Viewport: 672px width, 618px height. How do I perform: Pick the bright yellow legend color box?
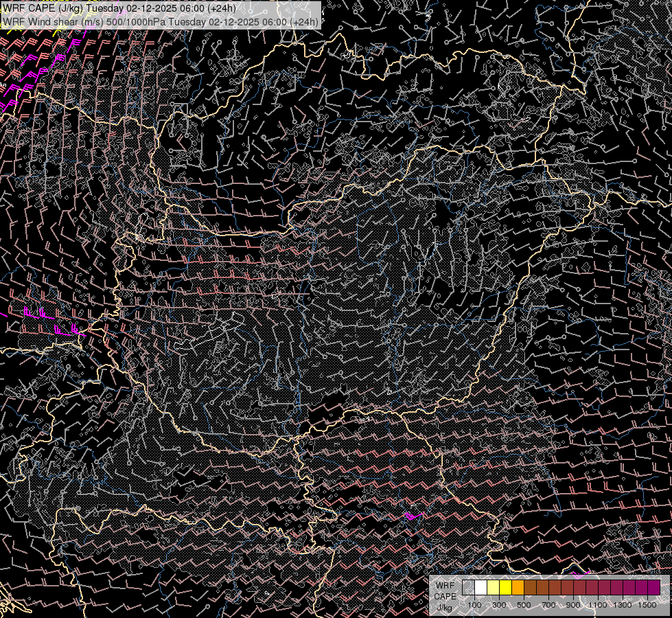506,588
